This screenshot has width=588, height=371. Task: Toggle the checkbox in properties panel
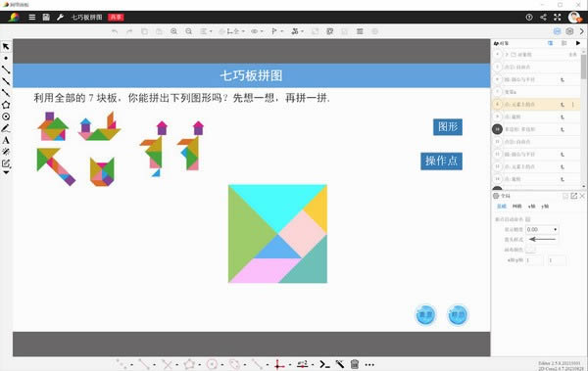(x=528, y=219)
